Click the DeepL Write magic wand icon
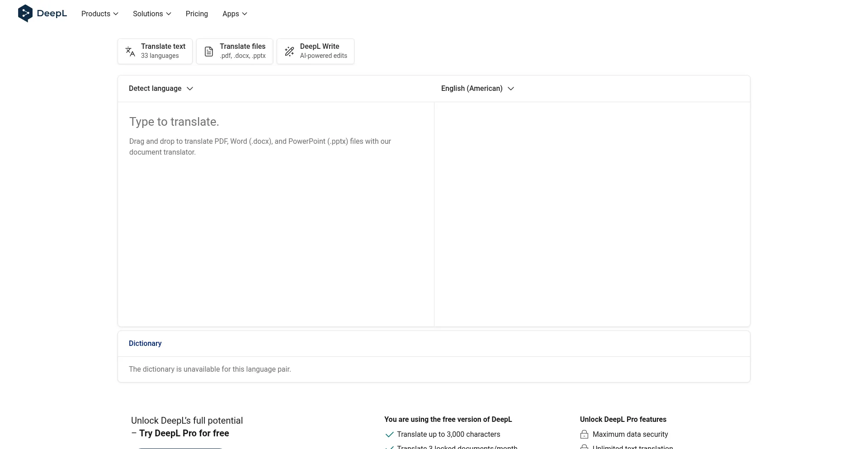This screenshot has height=449, width=868. pos(289,52)
